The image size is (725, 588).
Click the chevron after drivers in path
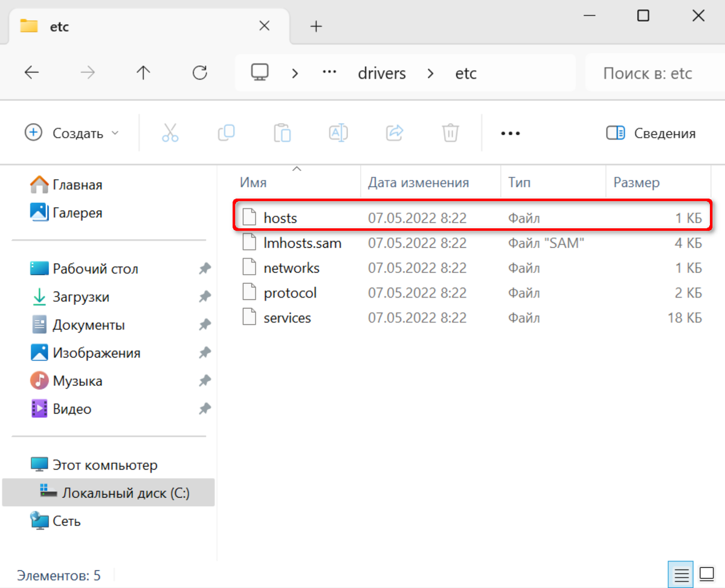[431, 74]
